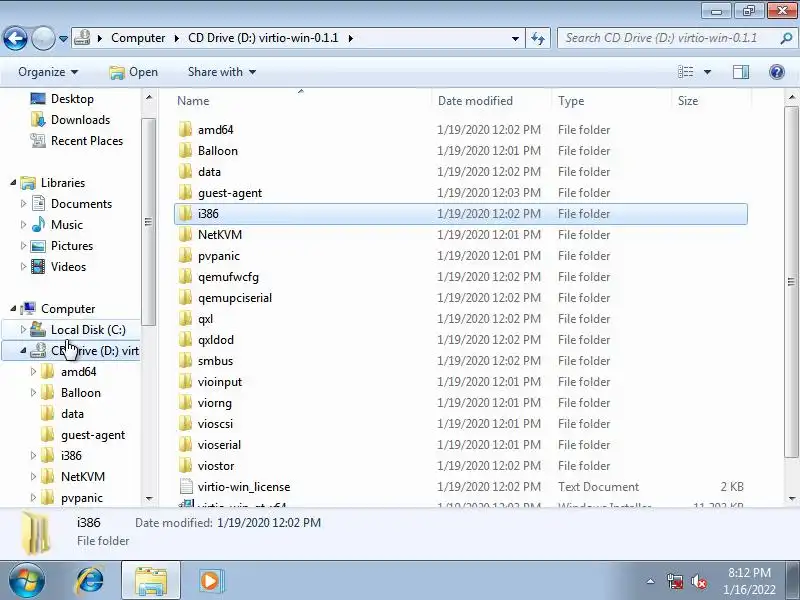
Task: Sort by the Size column header
Action: click(x=687, y=101)
